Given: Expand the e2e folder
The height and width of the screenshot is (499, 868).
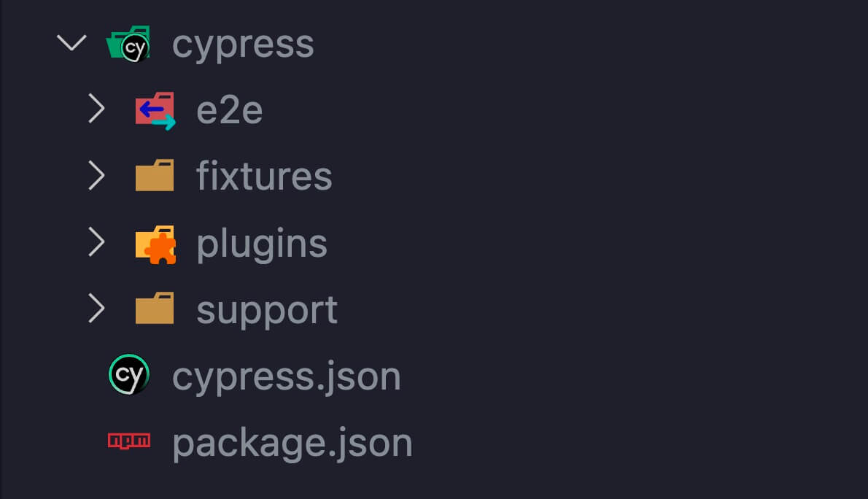Looking at the screenshot, I should (x=96, y=109).
